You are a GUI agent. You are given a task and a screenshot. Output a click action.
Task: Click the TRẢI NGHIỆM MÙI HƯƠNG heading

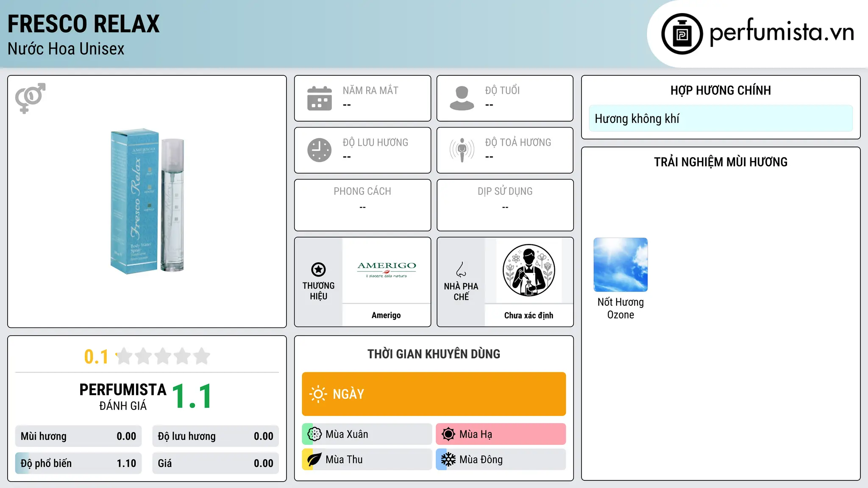[721, 162]
